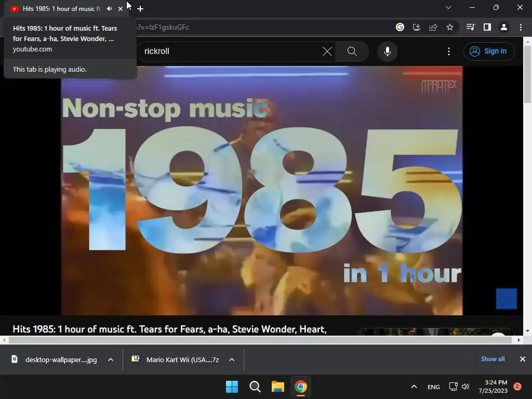532x399 pixels.
Task: Open Windows taskbar search
Action: 255,387
